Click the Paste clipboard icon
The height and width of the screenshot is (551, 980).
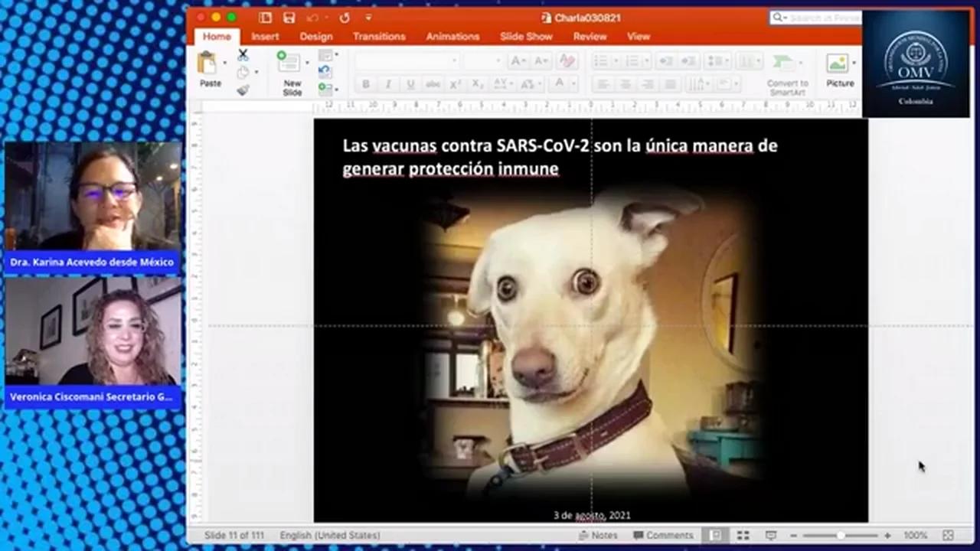207,63
